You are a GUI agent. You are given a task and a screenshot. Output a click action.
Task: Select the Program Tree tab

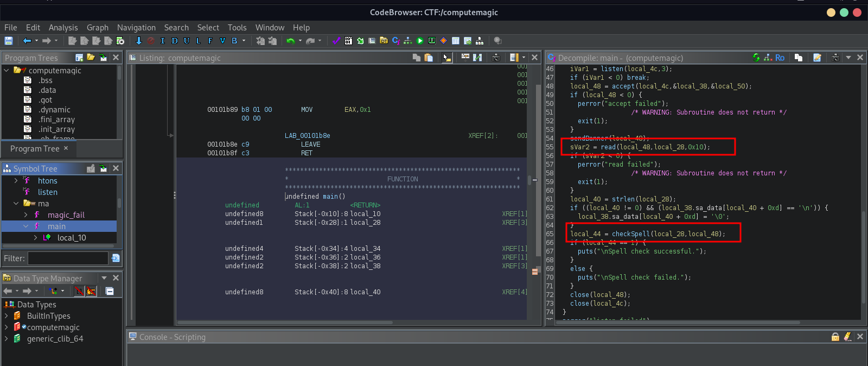(x=35, y=149)
